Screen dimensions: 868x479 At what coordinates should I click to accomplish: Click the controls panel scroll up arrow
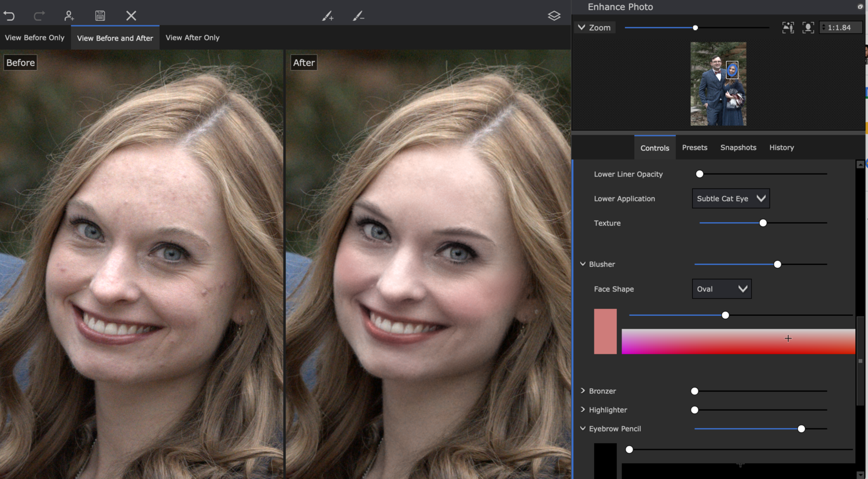(860, 165)
